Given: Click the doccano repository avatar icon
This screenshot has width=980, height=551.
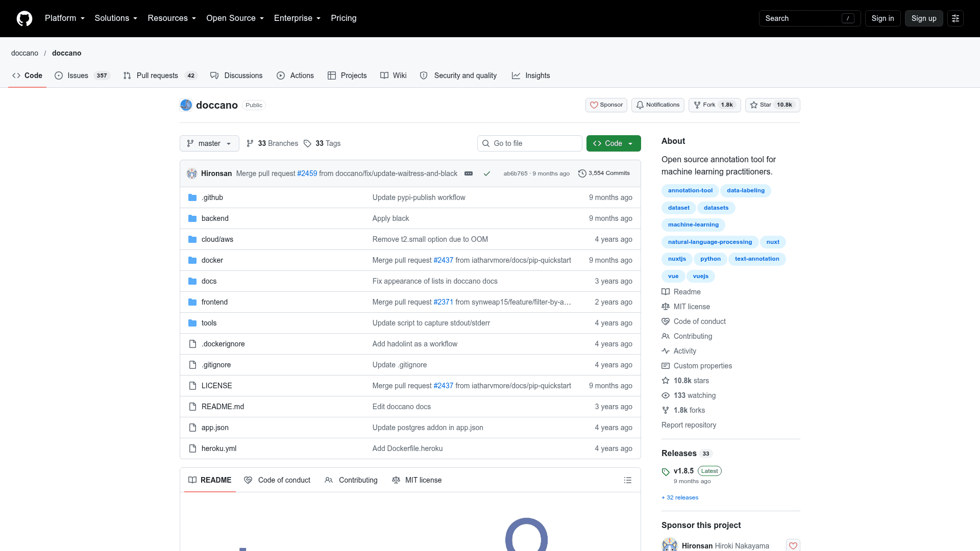Looking at the screenshot, I should 186,105.
